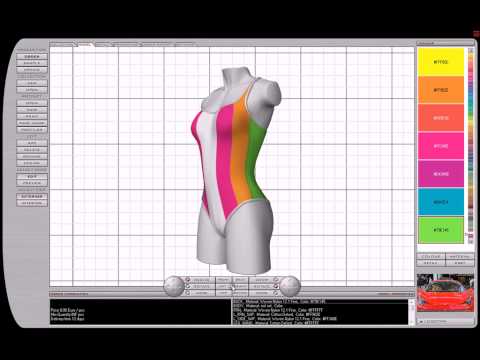Open the COLOUR panel button

[431, 257]
